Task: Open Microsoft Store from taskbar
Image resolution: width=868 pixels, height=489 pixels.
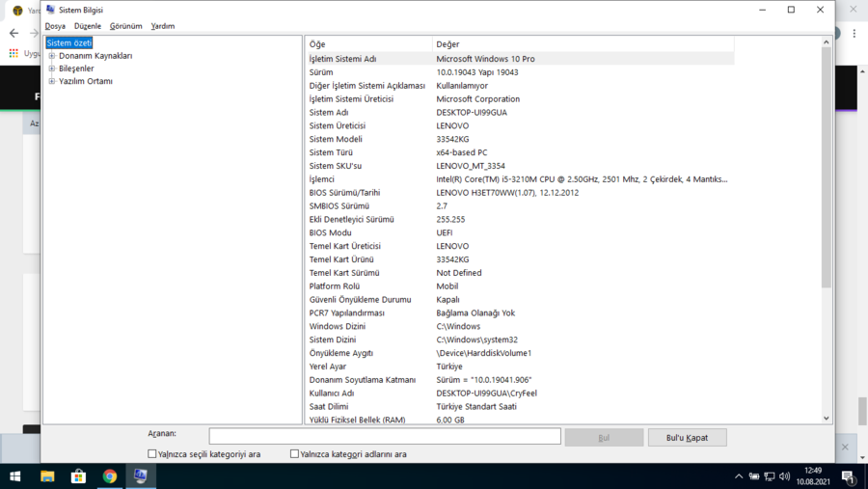Action: click(x=78, y=476)
